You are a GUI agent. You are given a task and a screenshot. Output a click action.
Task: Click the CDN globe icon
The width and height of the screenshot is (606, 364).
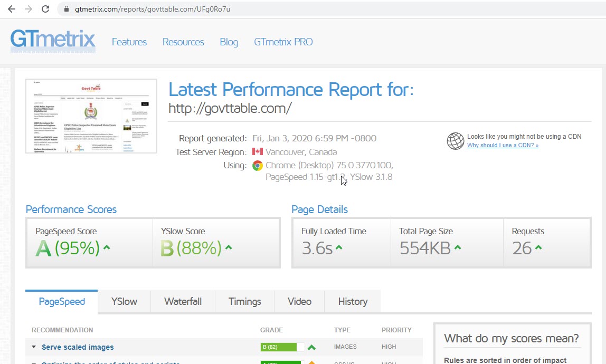454,141
